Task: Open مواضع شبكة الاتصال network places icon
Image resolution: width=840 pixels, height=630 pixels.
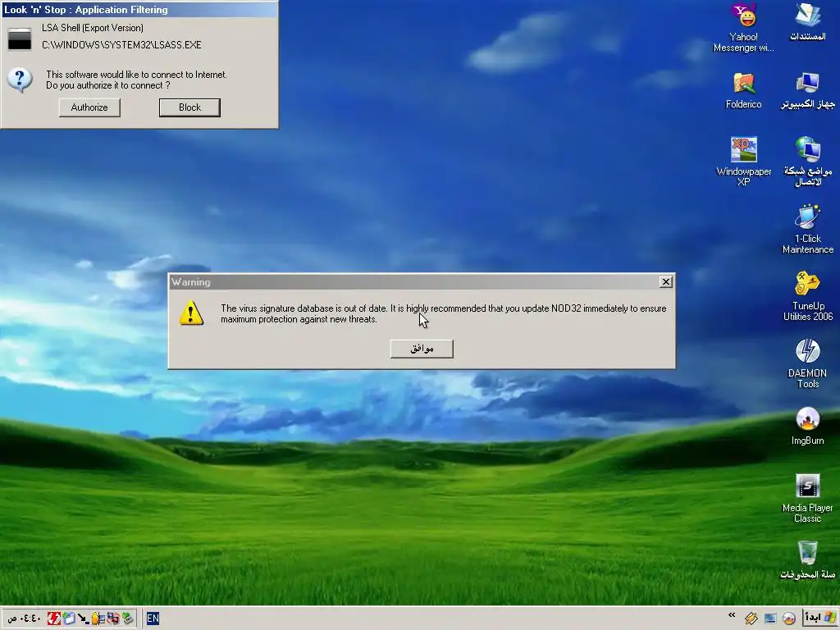Action: [x=808, y=161]
